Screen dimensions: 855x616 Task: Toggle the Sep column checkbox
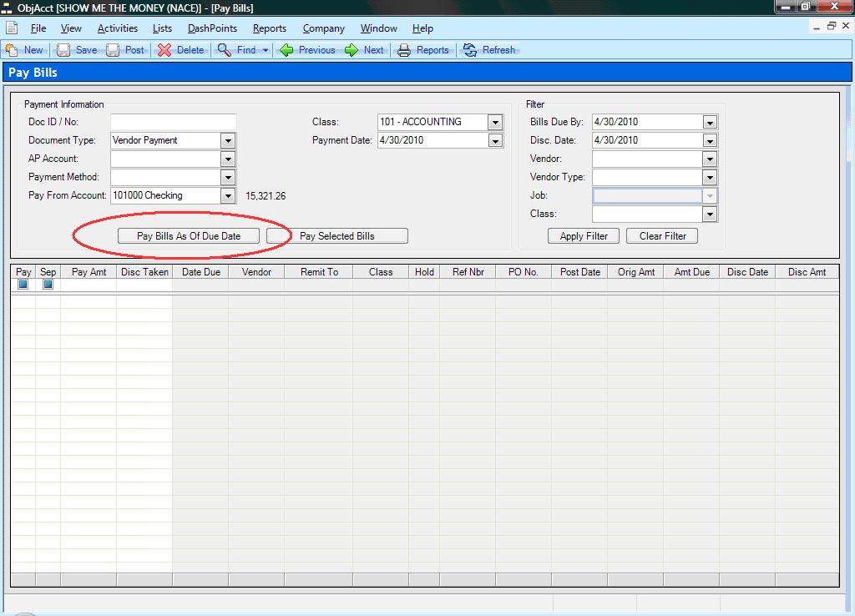tap(48, 285)
